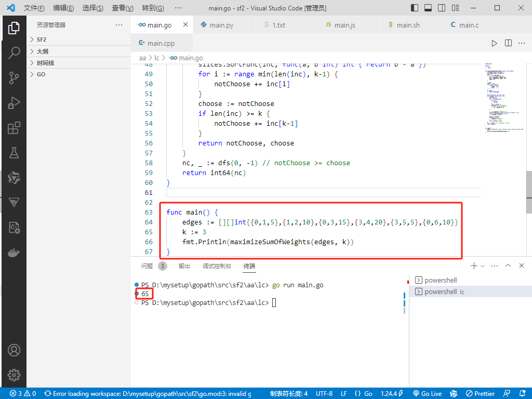This screenshot has height=399, width=532.
Task: Open the 输出 output panel tab
Action: [184, 266]
